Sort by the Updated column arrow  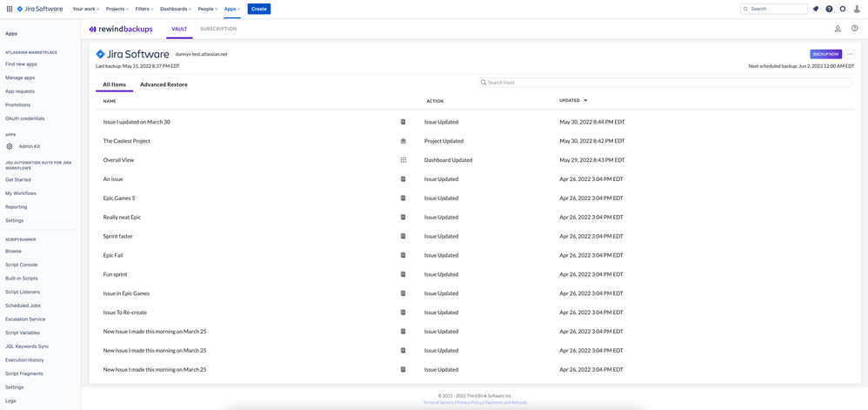click(585, 101)
